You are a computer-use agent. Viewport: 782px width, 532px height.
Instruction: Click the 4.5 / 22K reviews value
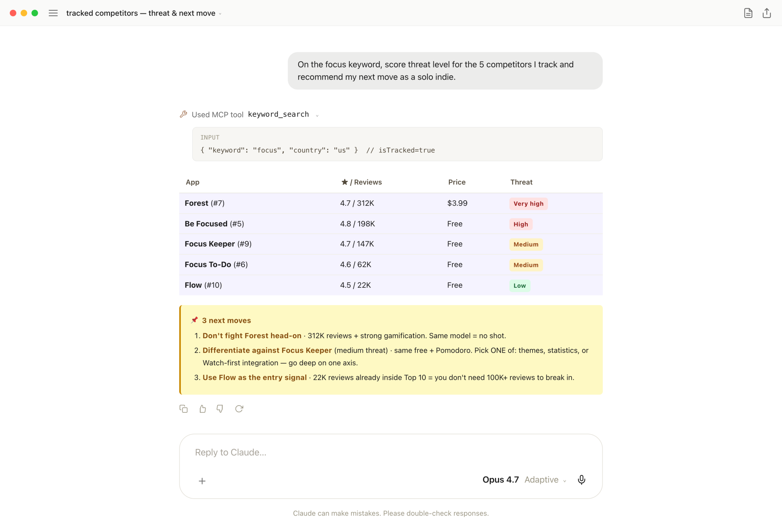[355, 285]
